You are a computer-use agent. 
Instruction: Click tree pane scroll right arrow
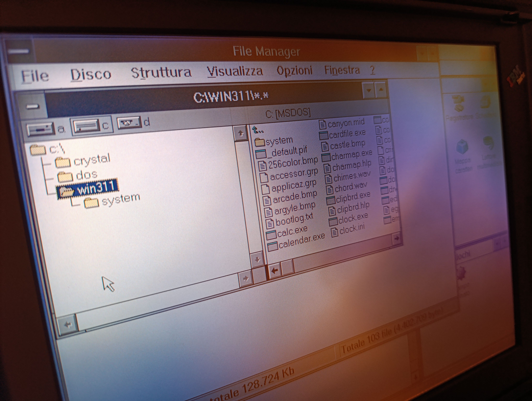pyautogui.click(x=245, y=278)
